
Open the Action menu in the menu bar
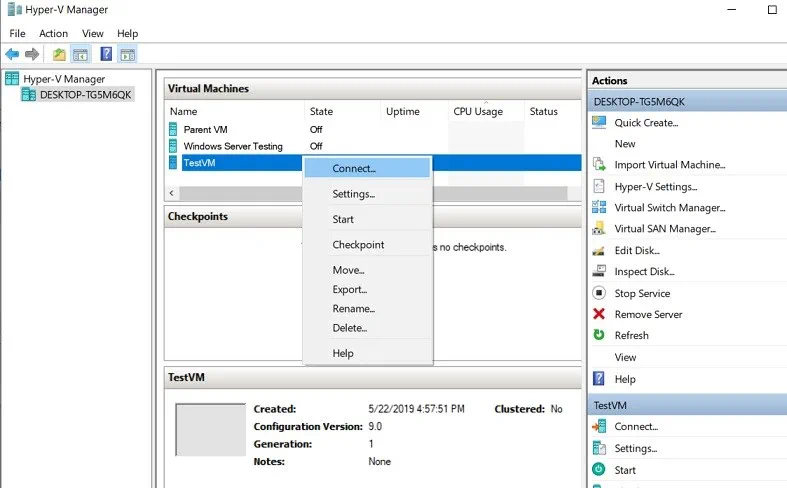point(53,34)
